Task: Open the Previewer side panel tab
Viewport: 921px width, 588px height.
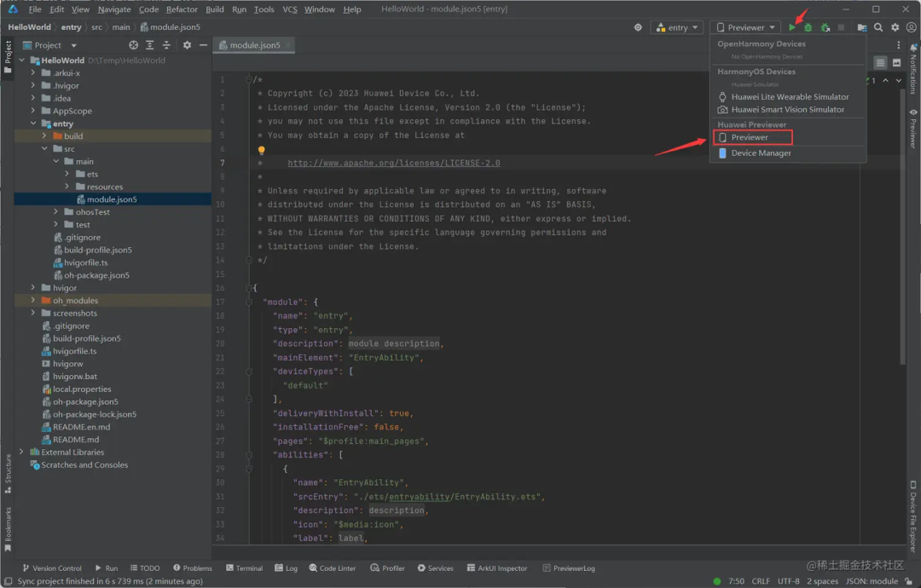Action: point(912,129)
